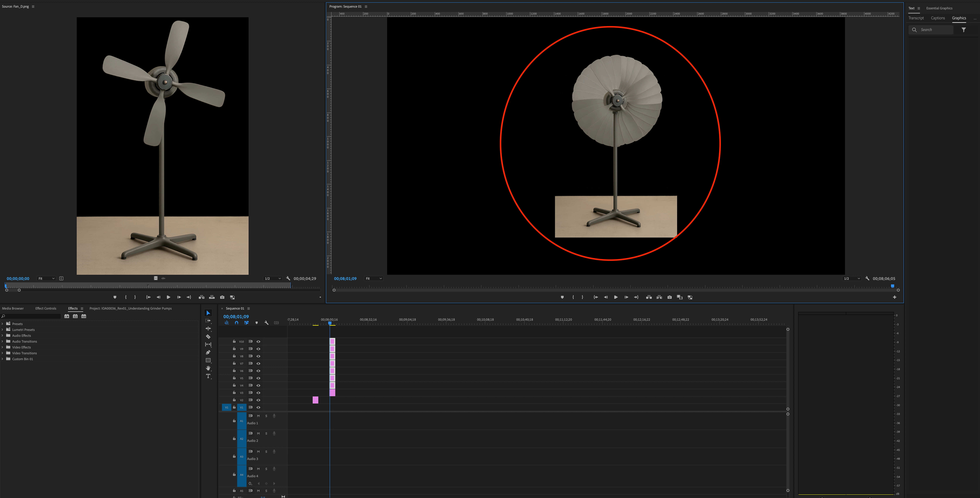
Task: Click Export Frame camera in Program monitor
Action: tap(670, 297)
